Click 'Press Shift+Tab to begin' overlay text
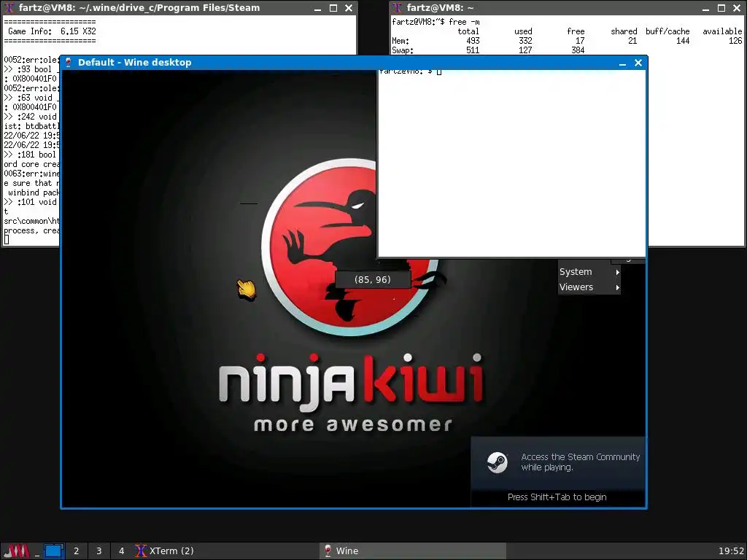Screen dimensions: 747x560 tap(557, 497)
